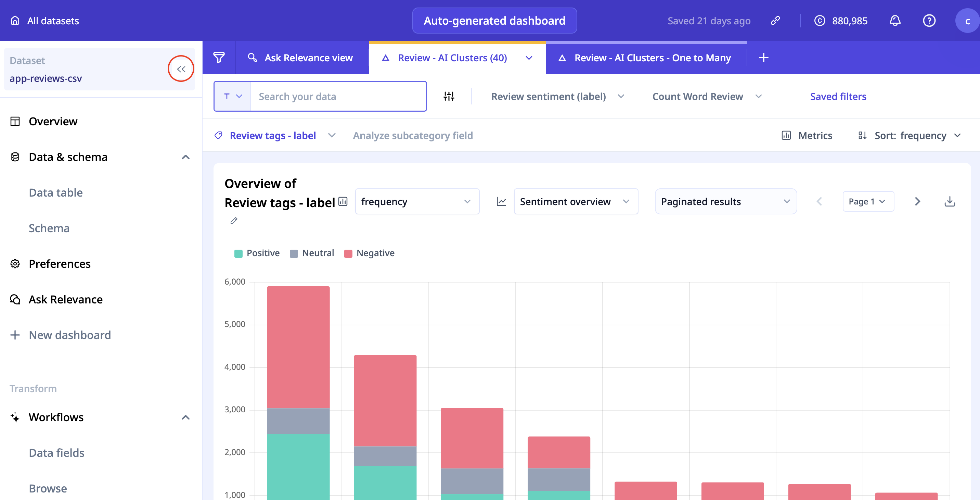The image size is (980, 500).
Task: Open the Sentiment overview dropdown
Action: pos(576,201)
